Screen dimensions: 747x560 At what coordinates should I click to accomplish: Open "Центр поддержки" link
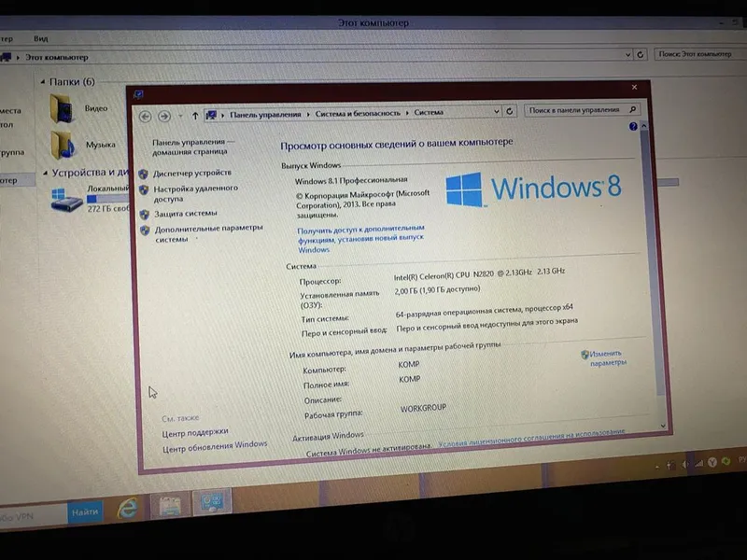[x=195, y=433]
